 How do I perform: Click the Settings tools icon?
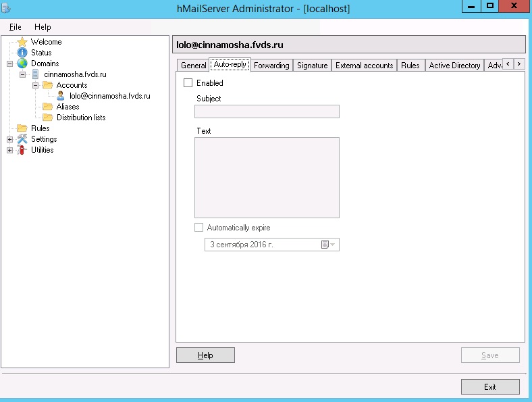pos(22,139)
